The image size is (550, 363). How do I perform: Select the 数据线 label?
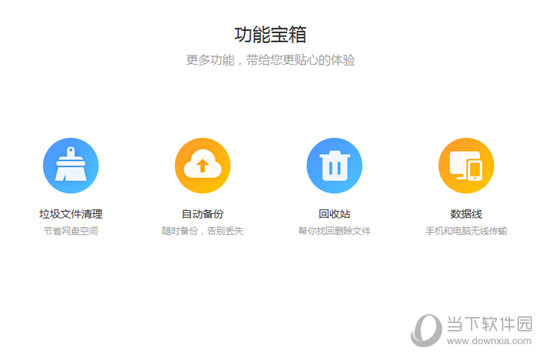click(x=467, y=214)
